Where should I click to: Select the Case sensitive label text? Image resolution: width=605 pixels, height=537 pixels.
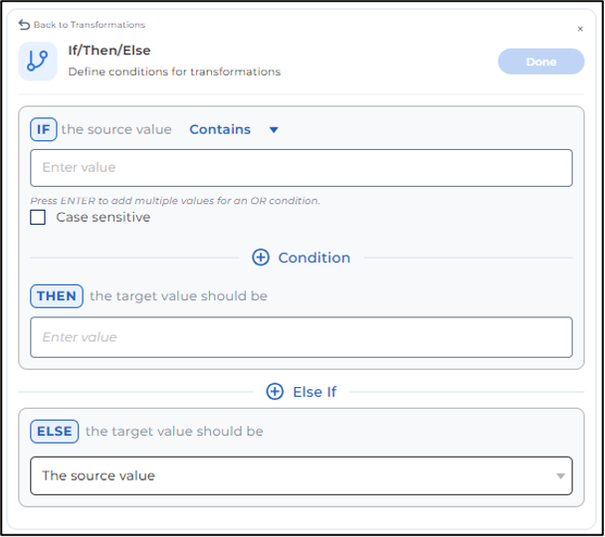[103, 217]
